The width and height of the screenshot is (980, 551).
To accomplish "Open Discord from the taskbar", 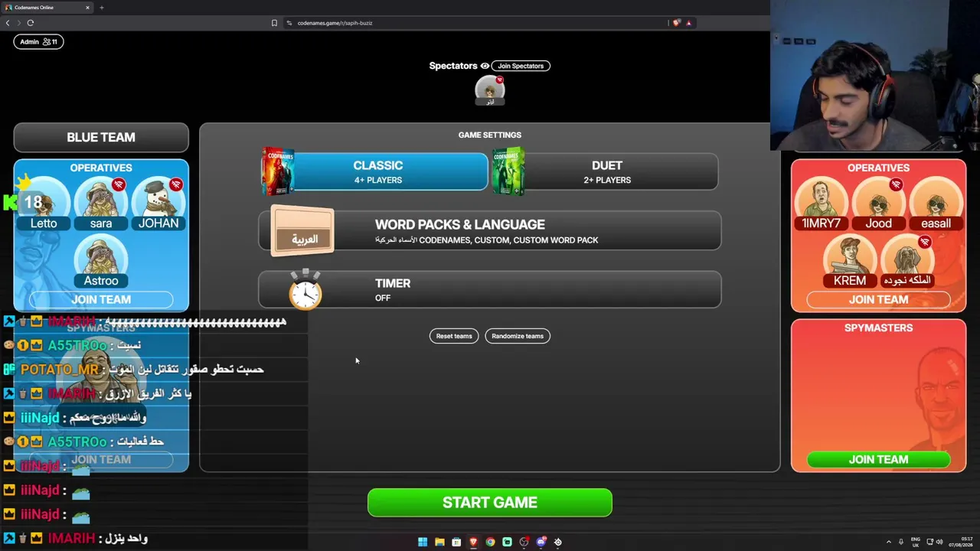I will pyautogui.click(x=541, y=542).
